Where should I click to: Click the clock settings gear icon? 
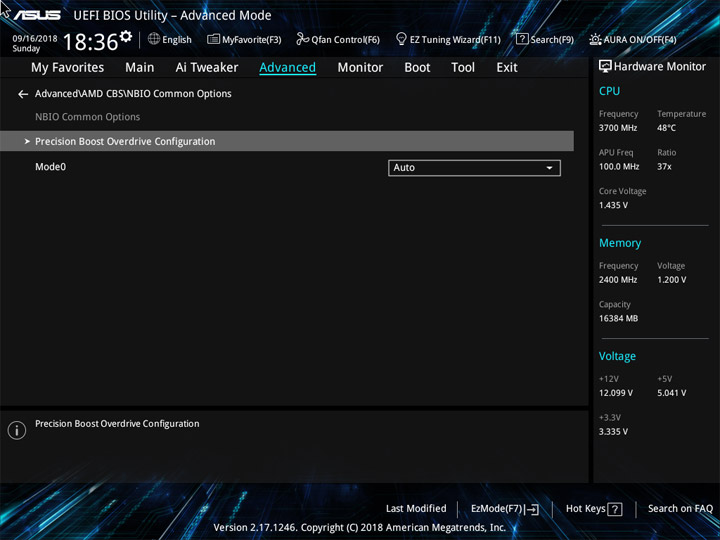click(x=125, y=36)
